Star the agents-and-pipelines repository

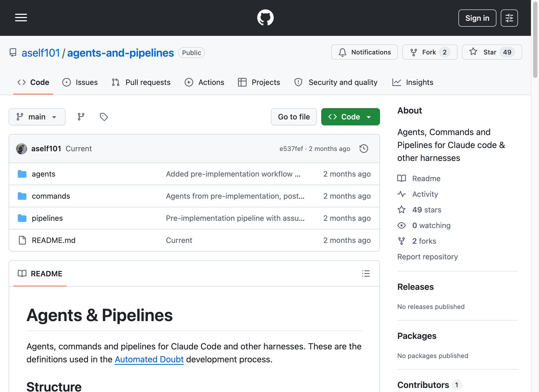pos(492,52)
